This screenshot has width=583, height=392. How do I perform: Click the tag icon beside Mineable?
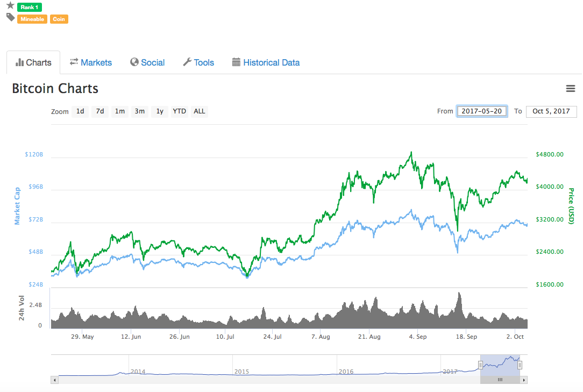[10, 17]
